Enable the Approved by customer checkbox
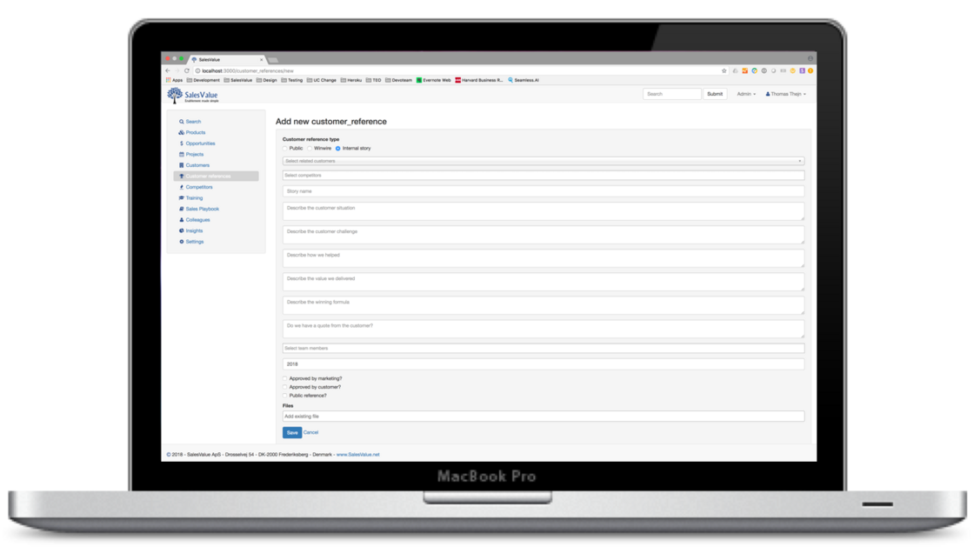 point(285,387)
